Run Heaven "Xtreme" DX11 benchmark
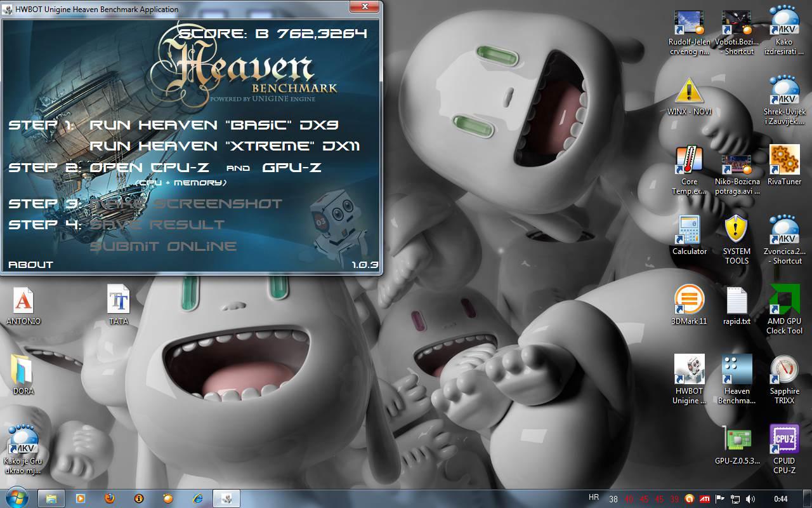This screenshot has height=508, width=812. pyautogui.click(x=225, y=146)
